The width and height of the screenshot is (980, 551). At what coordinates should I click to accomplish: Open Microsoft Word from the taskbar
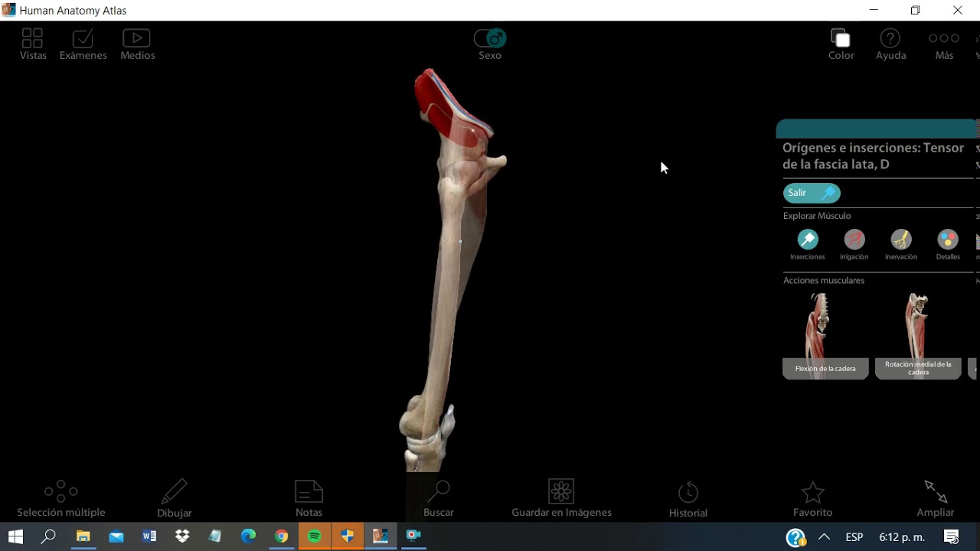pyautogui.click(x=149, y=536)
